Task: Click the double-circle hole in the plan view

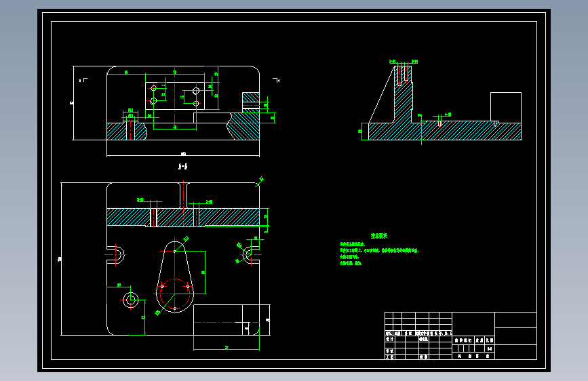Action: (130, 300)
